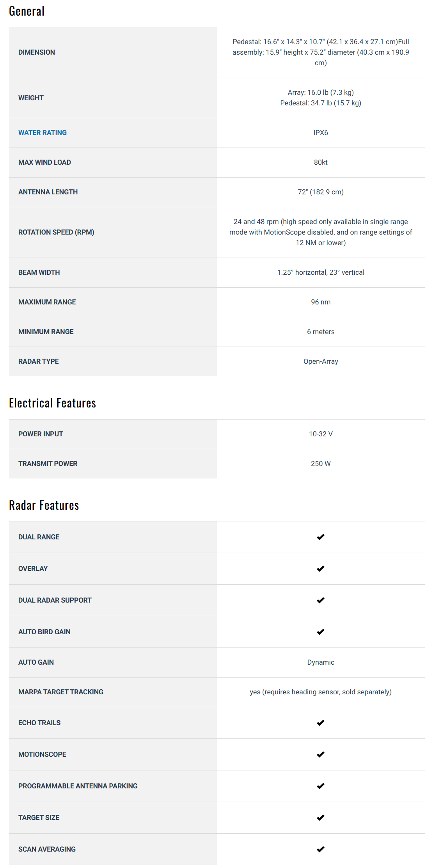Click the MARPA TARGET TRACKING label
The height and width of the screenshot is (868, 426).
[60, 692]
